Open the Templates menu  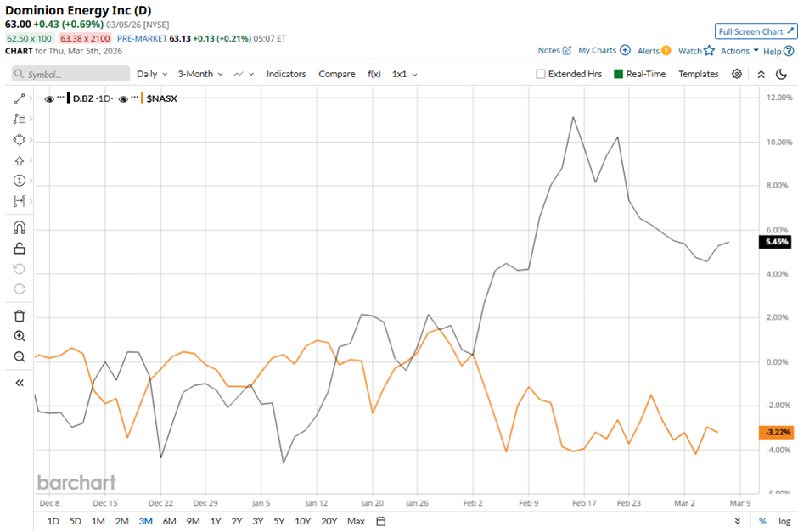698,75
